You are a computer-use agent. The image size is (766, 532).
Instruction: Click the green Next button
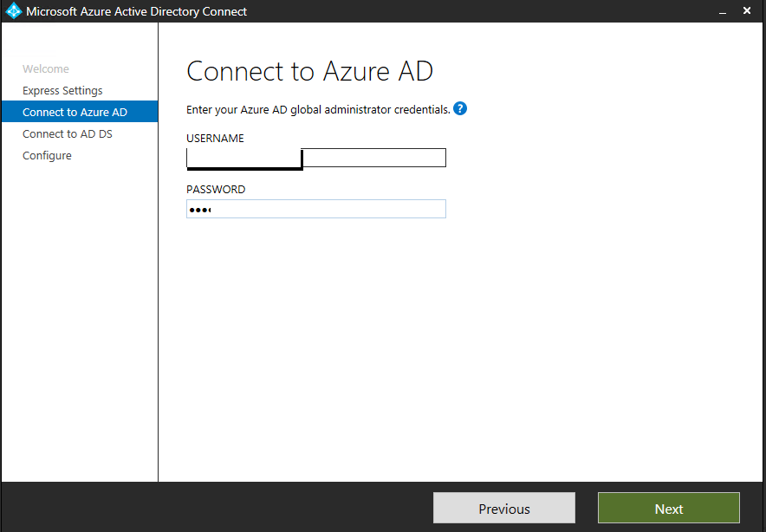pyautogui.click(x=669, y=508)
